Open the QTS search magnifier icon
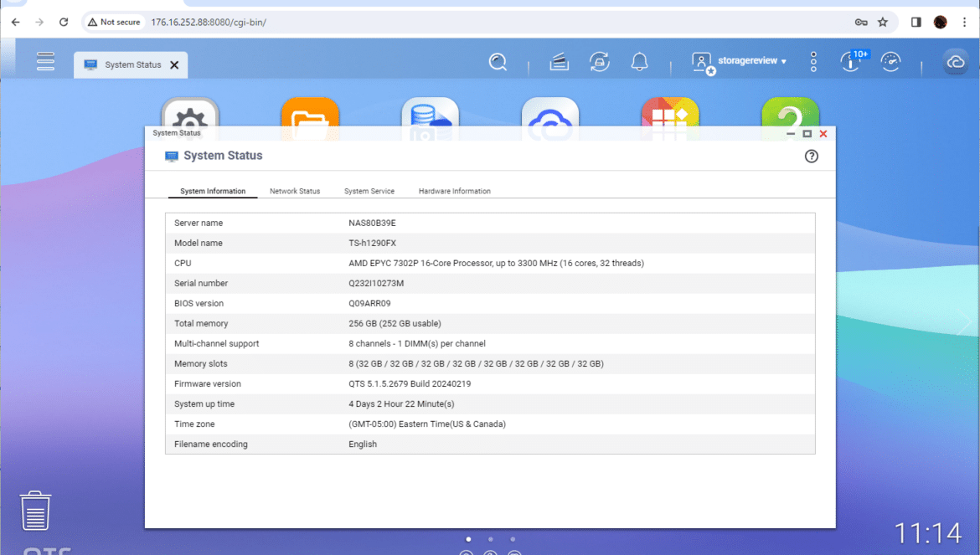980x555 pixels. 498,62
